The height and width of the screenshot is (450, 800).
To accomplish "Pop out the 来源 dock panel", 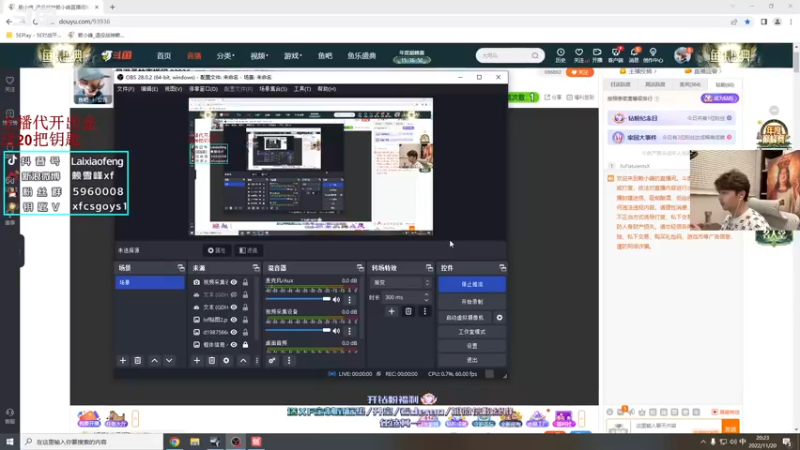I will coord(256,268).
